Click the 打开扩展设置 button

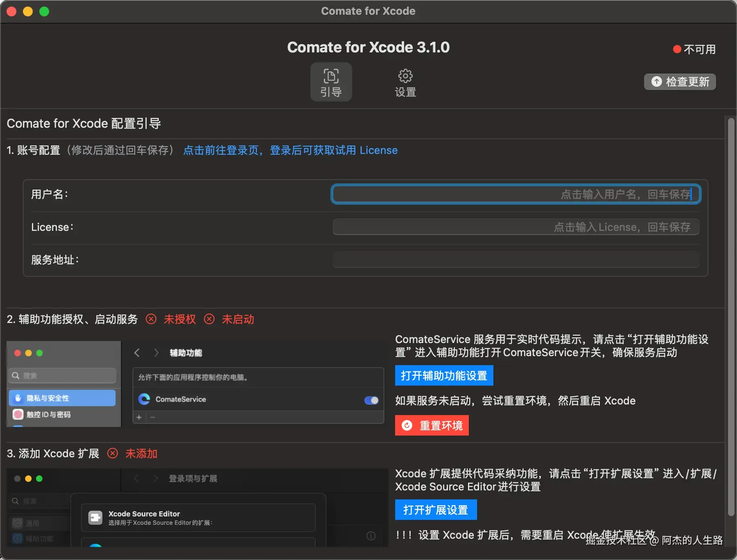point(436,510)
